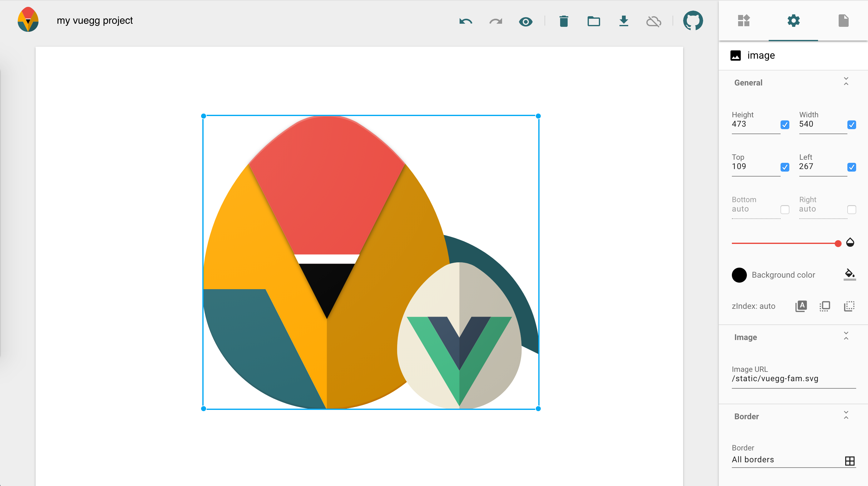
Task: Click the zIndex auto icon
Action: pos(801,306)
